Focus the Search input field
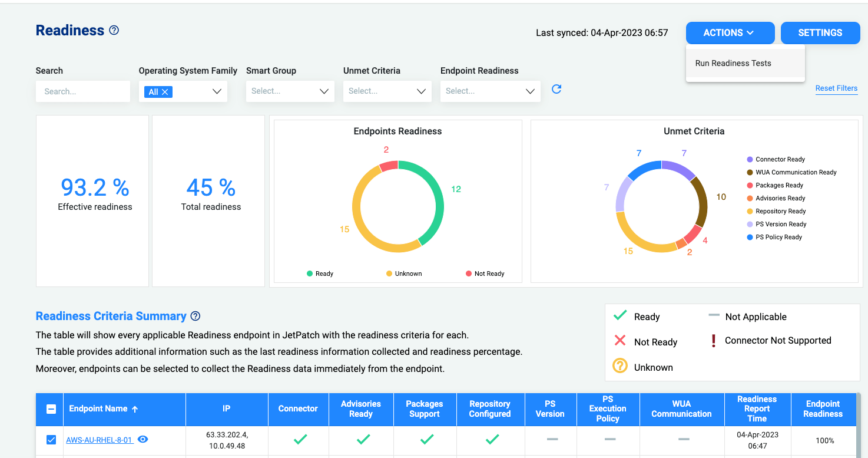868x458 pixels. tap(83, 91)
